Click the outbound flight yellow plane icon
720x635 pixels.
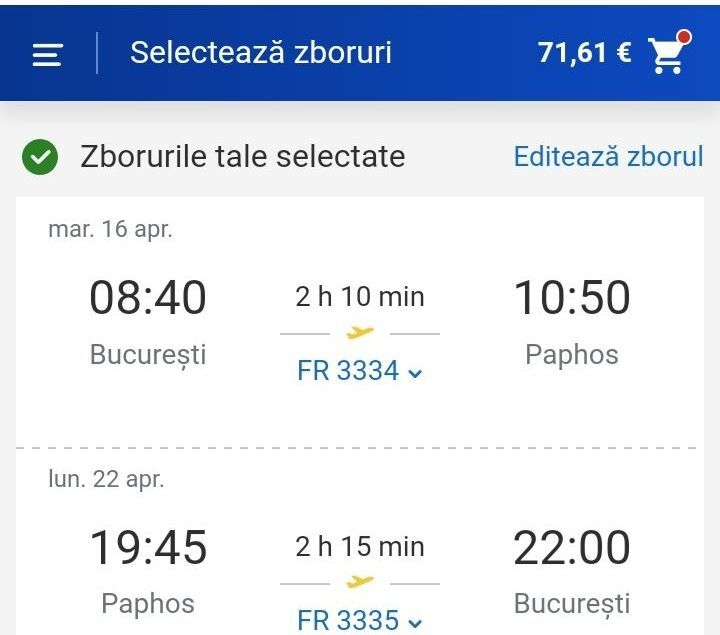[x=360, y=332]
